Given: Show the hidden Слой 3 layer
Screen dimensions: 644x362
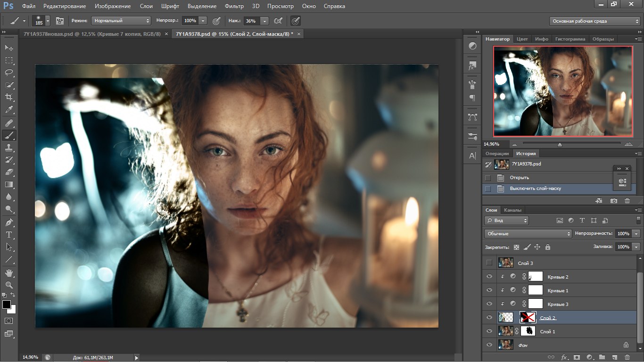Looking at the screenshot, I should click(489, 263).
